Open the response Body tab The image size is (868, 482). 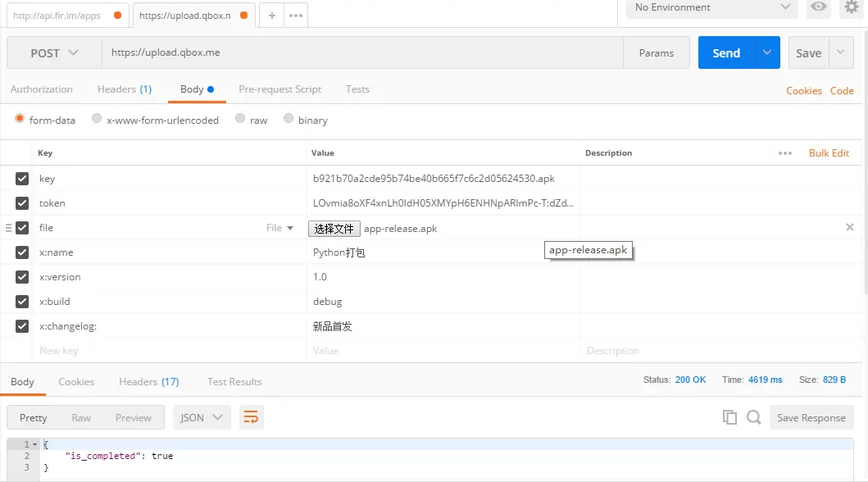pyautogui.click(x=23, y=382)
